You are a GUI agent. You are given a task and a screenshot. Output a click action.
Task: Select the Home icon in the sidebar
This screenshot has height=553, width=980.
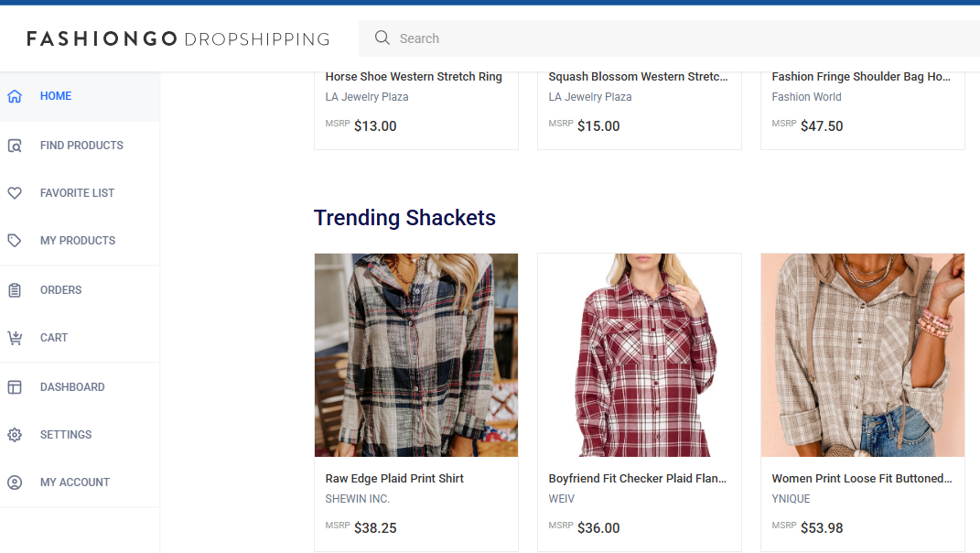click(x=15, y=95)
